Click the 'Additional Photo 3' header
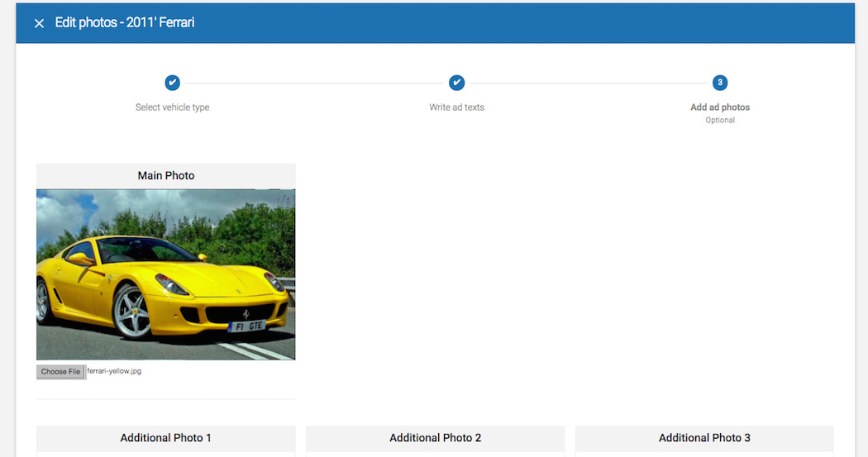 tap(704, 438)
